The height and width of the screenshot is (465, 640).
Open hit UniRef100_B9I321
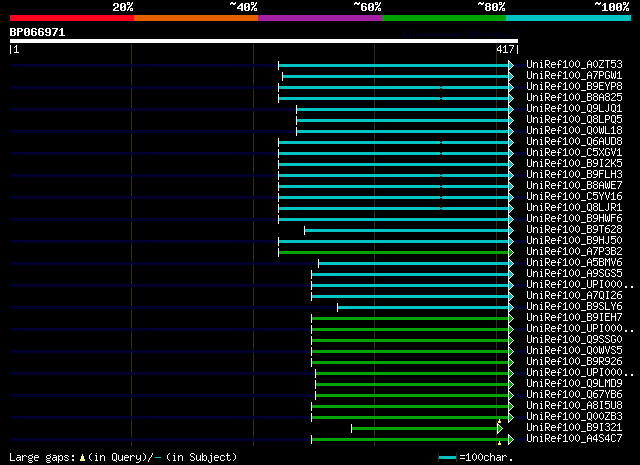574,428
